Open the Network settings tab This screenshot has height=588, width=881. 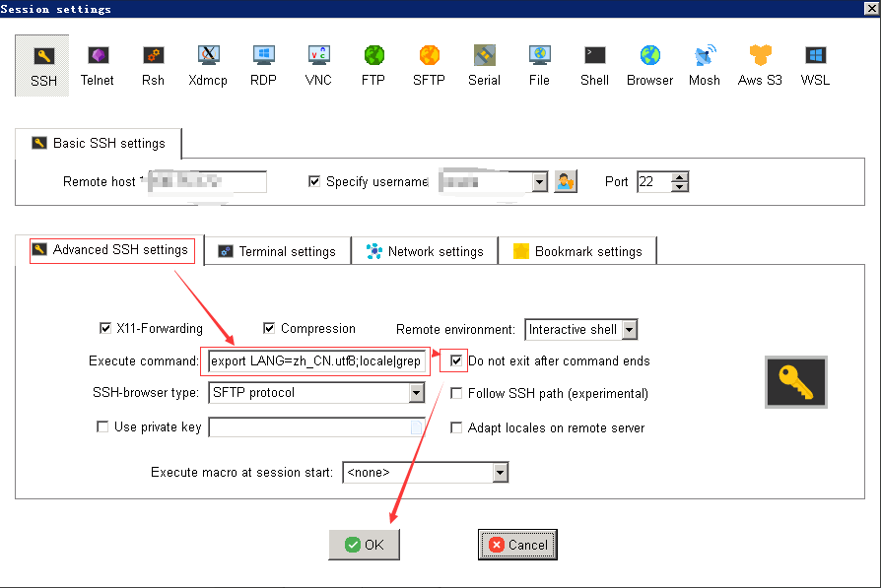[x=425, y=250]
